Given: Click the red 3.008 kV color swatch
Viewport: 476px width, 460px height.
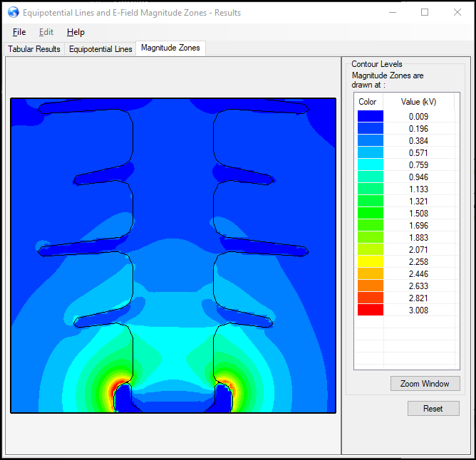Looking at the screenshot, I should coord(370,310).
